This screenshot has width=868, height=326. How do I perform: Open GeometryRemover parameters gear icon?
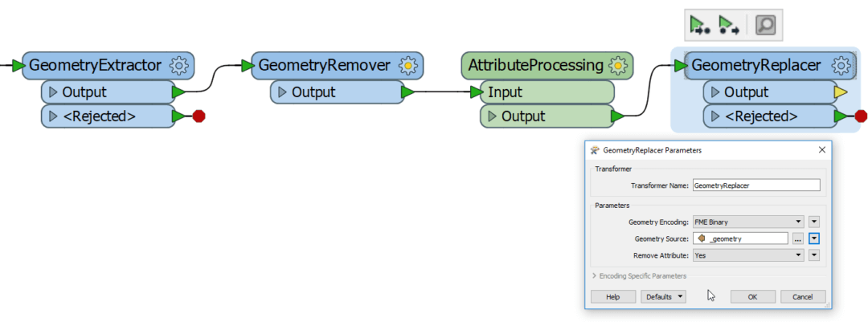[408, 66]
